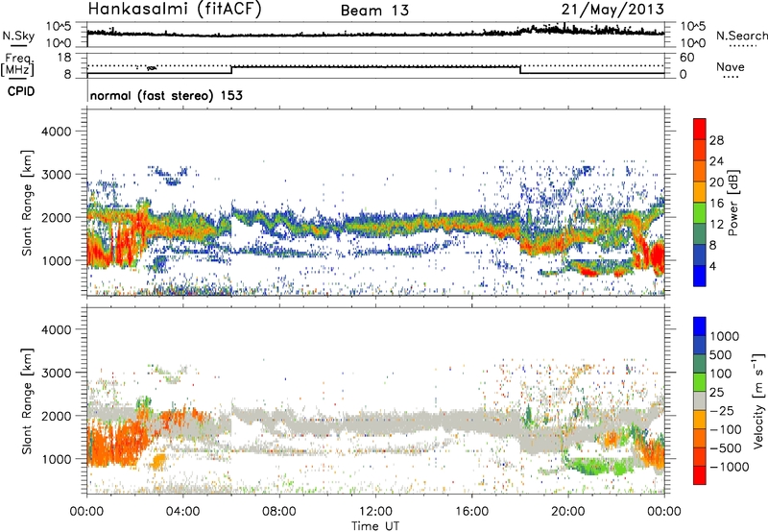Click the Freq. [MHz] axis label

17,64
